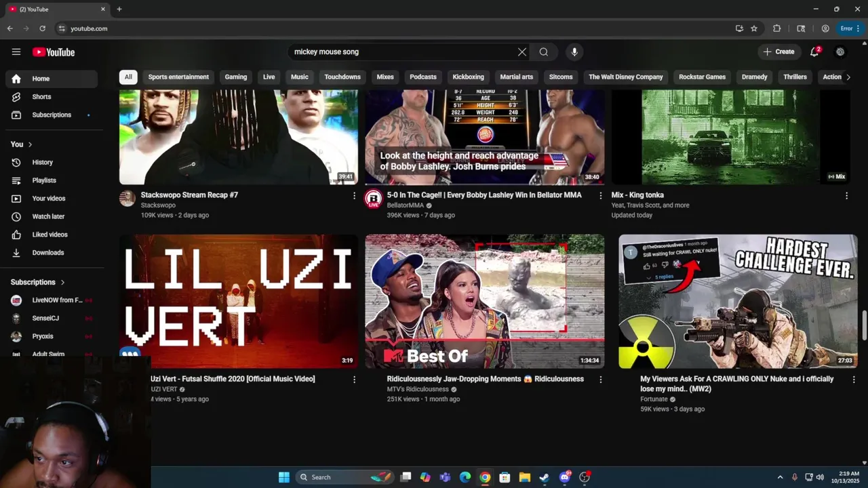Open Your videos
The height and width of the screenshot is (488, 868).
tap(52, 199)
